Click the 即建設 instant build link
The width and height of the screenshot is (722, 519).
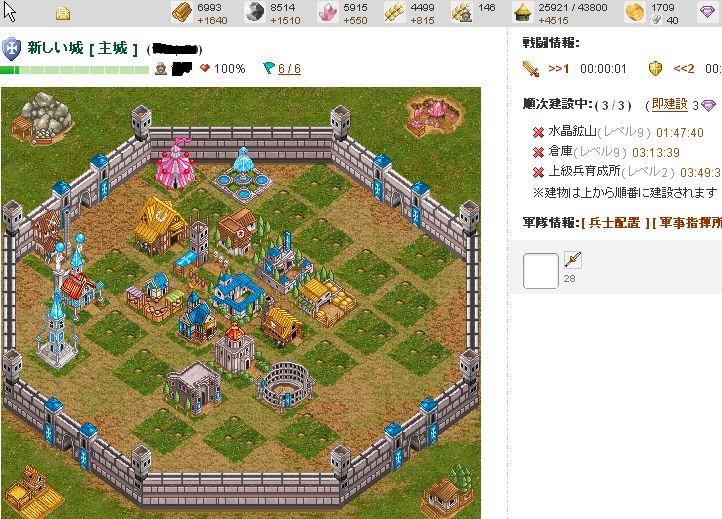coord(670,104)
